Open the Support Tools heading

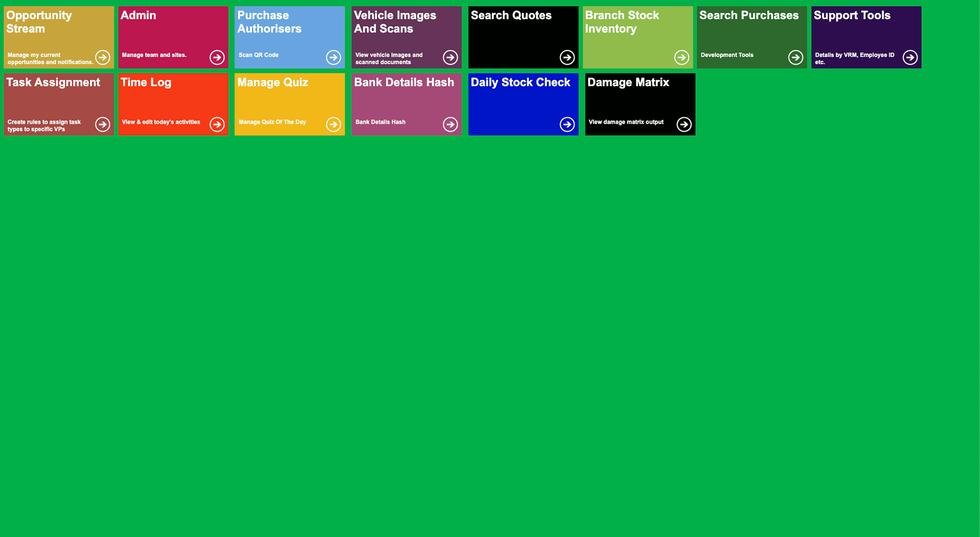(x=852, y=15)
